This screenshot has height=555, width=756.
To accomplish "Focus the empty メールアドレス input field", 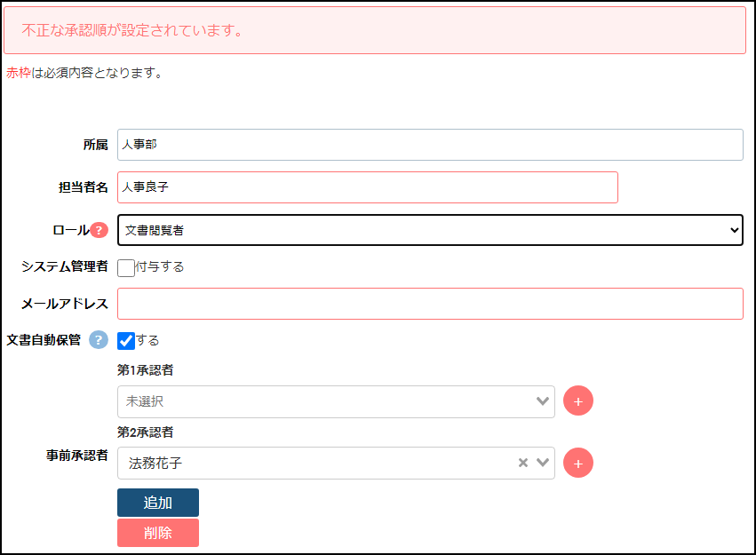I will (430, 304).
